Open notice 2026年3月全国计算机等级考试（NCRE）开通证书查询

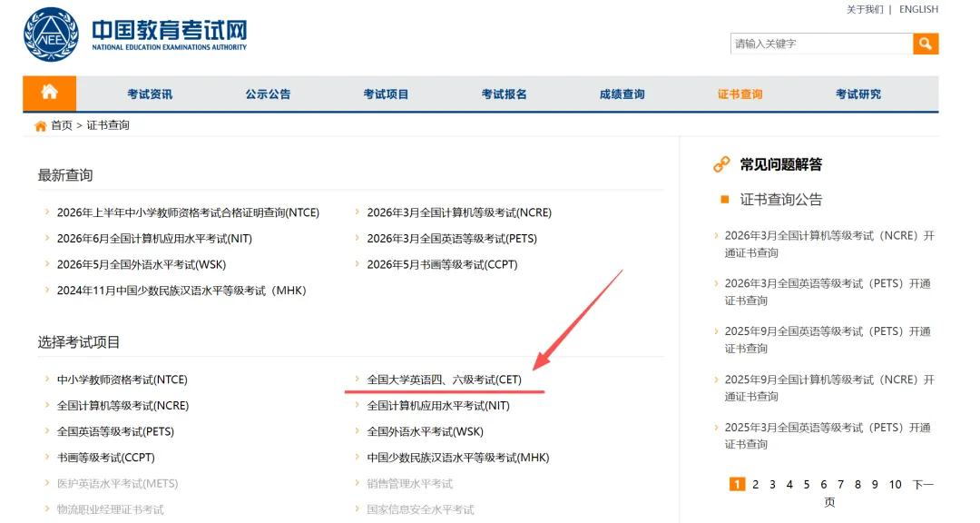(829, 244)
